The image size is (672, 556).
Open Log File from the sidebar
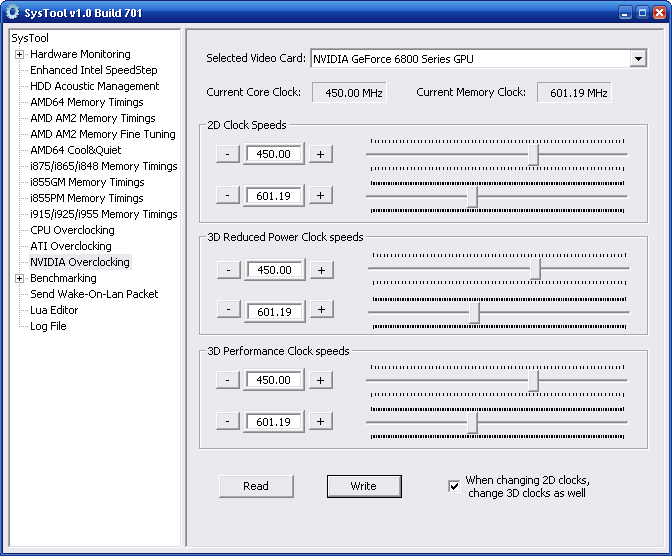(48, 326)
